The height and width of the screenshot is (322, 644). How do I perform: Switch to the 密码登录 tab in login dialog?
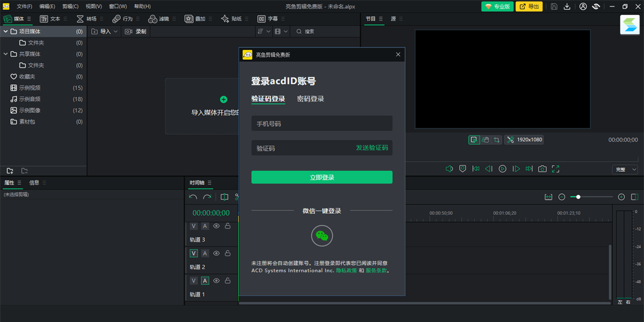pyautogui.click(x=311, y=99)
